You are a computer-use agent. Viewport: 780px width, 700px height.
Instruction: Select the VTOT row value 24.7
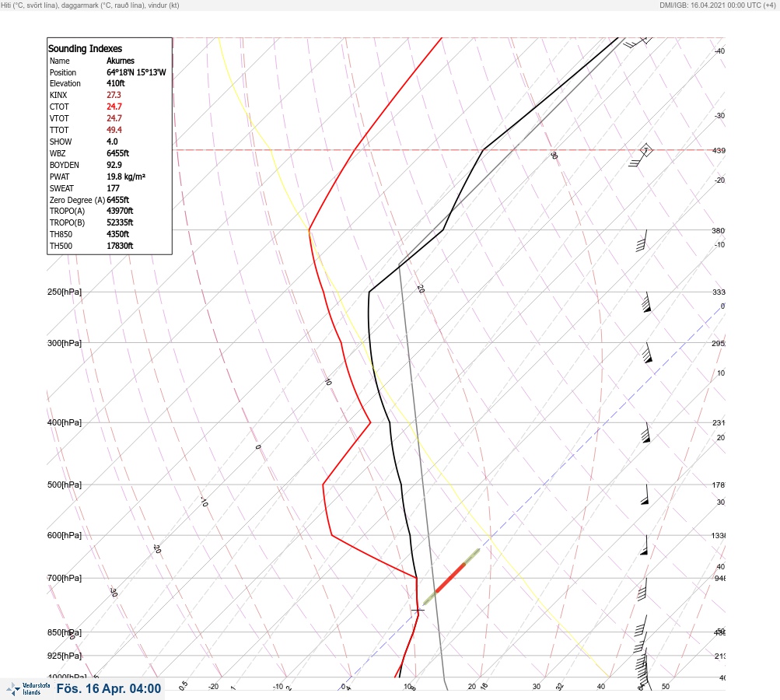tap(114, 118)
